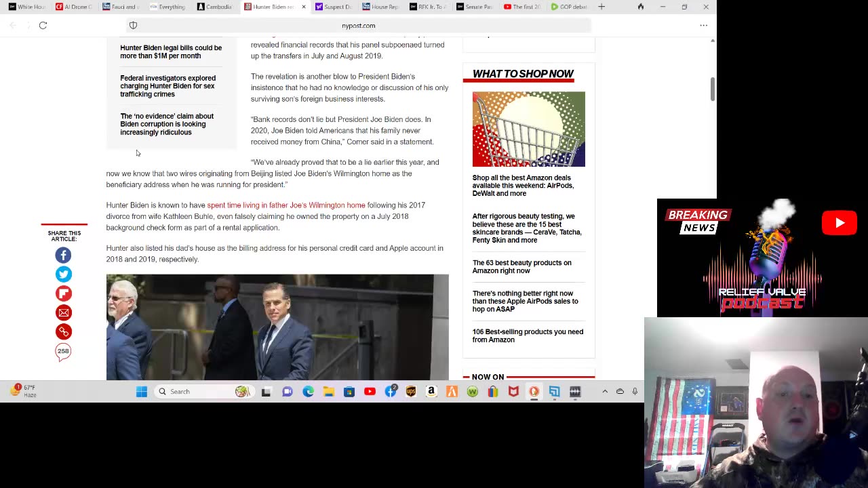Viewport: 868px width, 488px height.
Task: Open 'spent time living in father Joe's Wilmington home' link
Action: [x=286, y=205]
